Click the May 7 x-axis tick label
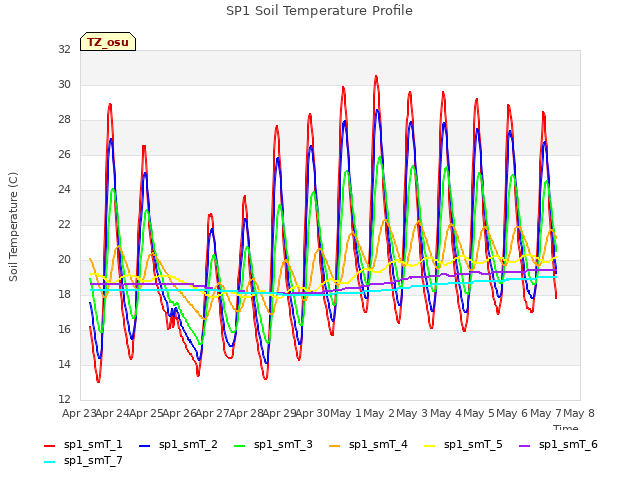Viewport: 640px width, 480px height. (546, 413)
